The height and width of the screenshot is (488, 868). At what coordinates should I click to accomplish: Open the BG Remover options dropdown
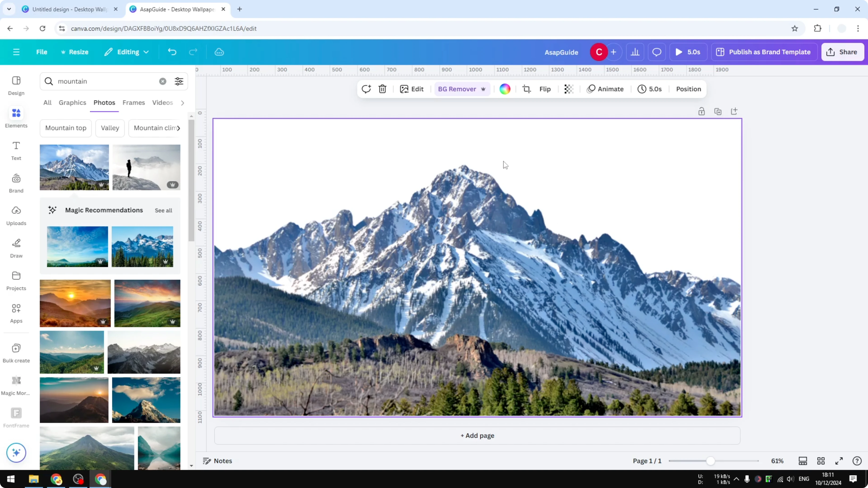(x=483, y=89)
